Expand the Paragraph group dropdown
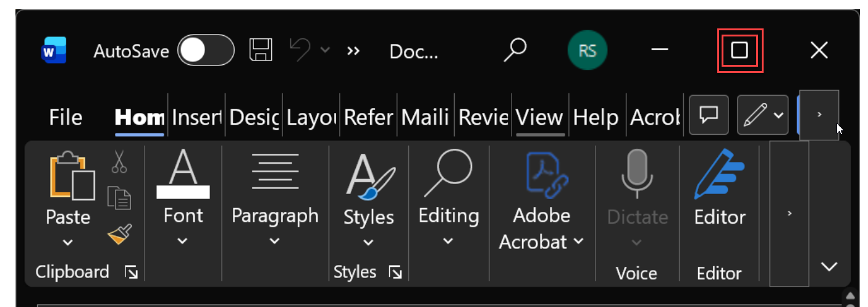868x307 pixels. 275,240
